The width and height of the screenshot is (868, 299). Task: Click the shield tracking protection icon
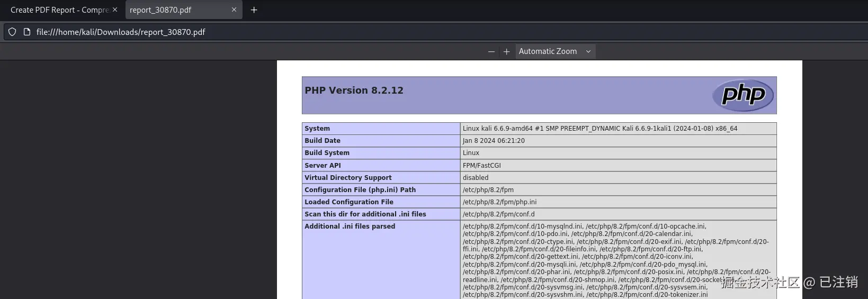12,32
